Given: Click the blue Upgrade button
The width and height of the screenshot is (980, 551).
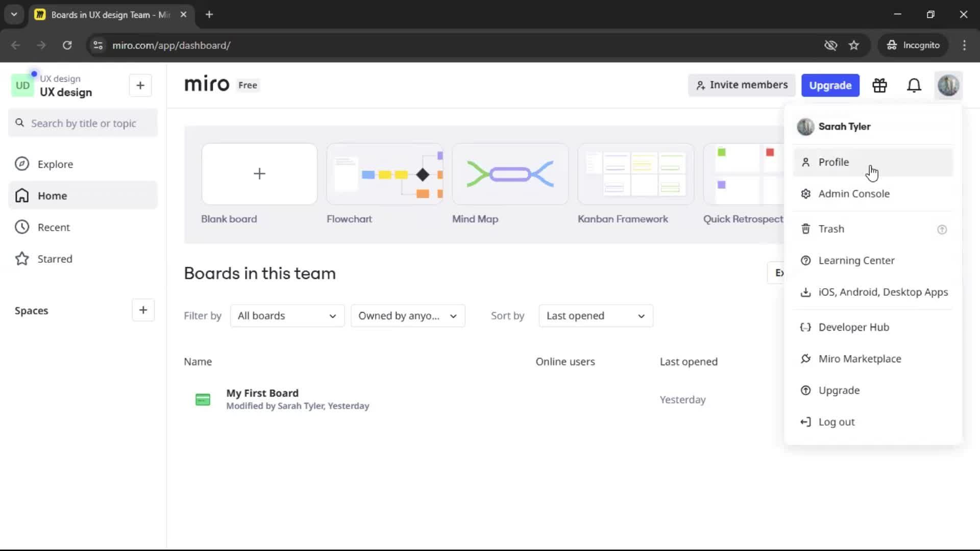Looking at the screenshot, I should point(830,85).
